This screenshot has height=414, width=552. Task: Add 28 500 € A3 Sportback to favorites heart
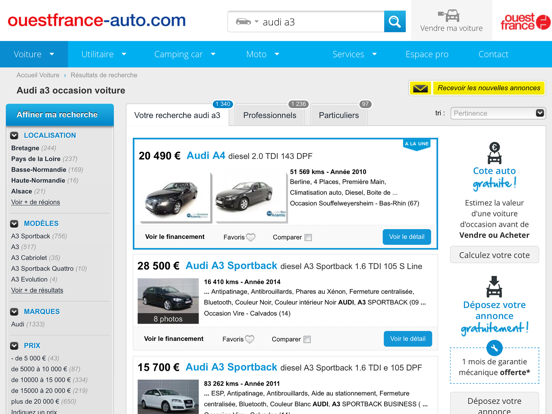tap(250, 339)
